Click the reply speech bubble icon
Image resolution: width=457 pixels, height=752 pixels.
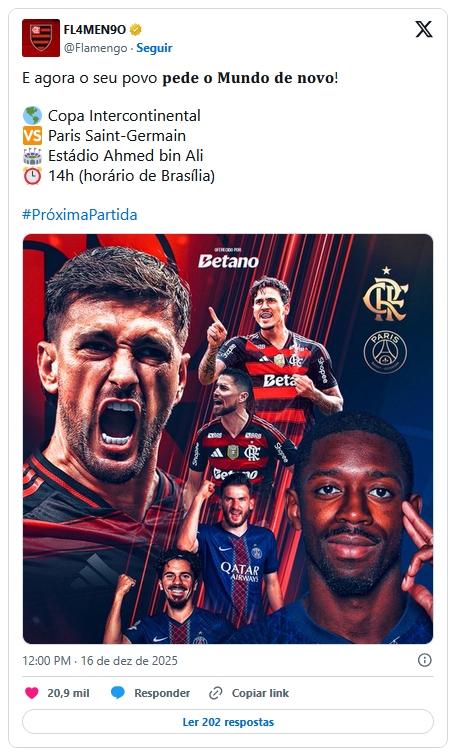pyautogui.click(x=117, y=693)
